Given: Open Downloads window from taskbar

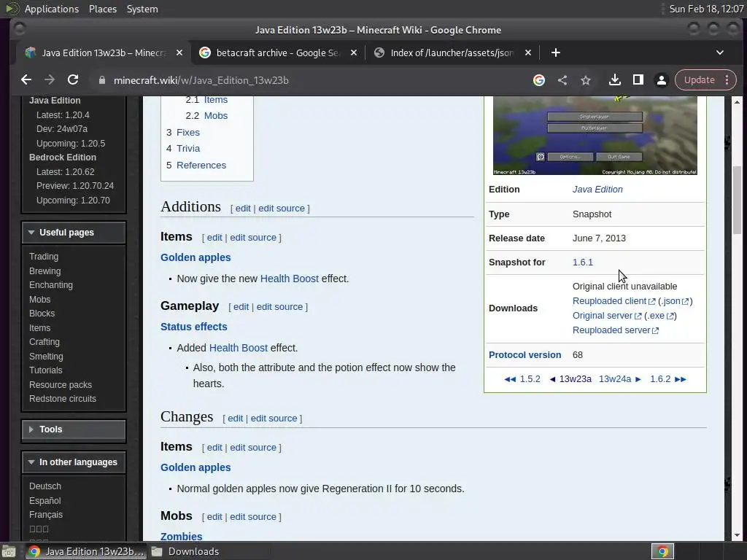Looking at the screenshot, I should pos(186,551).
